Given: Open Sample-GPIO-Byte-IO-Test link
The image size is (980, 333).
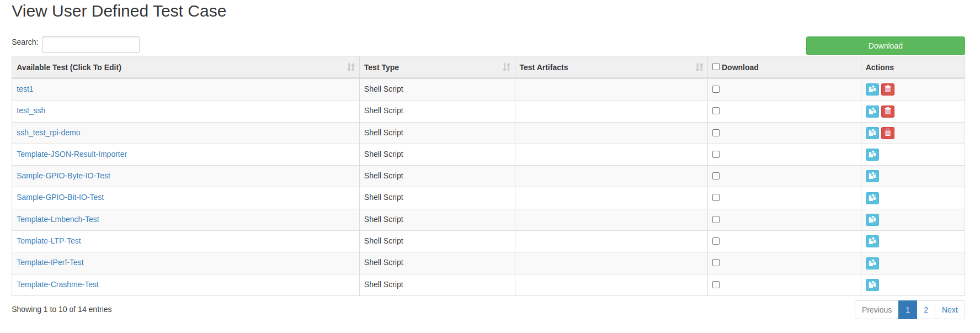Looking at the screenshot, I should coord(63,176).
